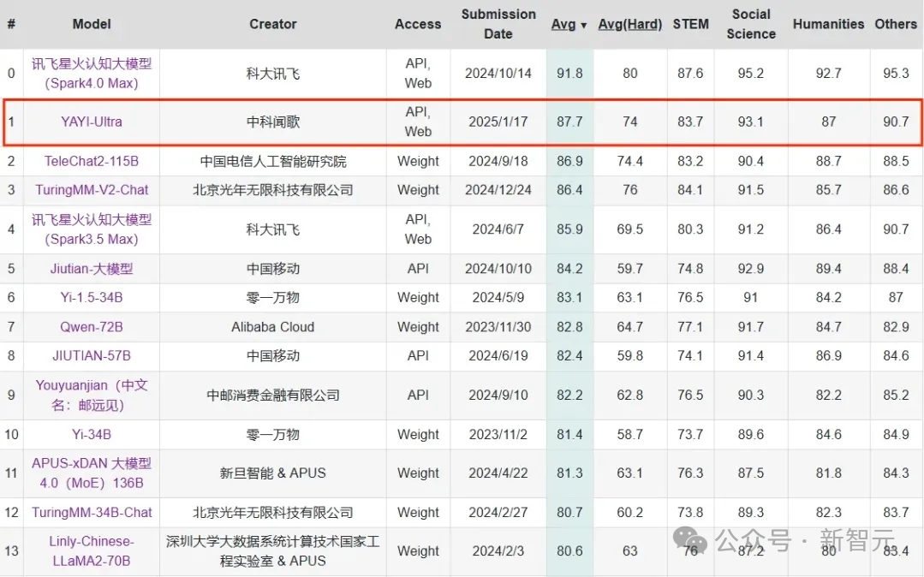Select Alibaba Cloud creator cell

click(x=273, y=327)
